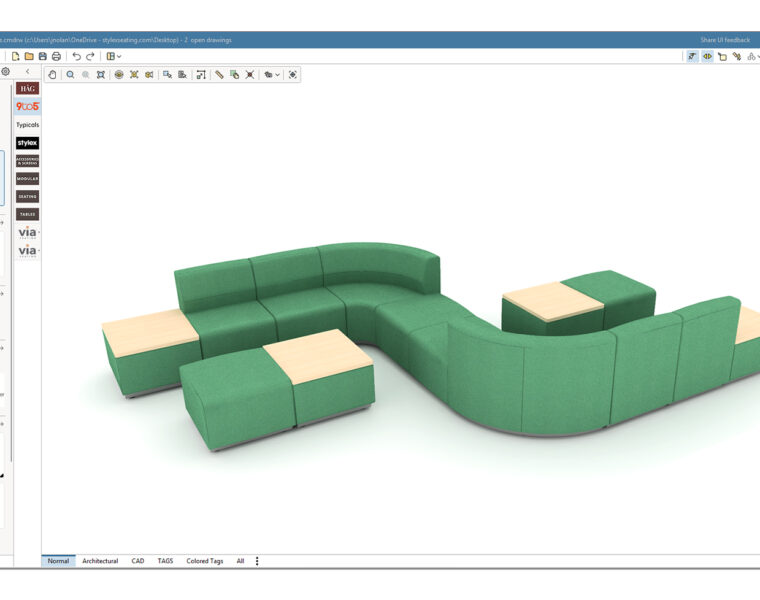The width and height of the screenshot is (760, 600).
Task: Click the Redo arrow
Action: tap(90, 56)
